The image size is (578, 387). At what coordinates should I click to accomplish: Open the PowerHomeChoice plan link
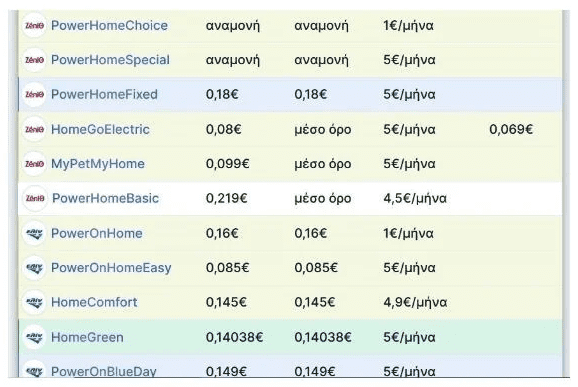pos(109,25)
